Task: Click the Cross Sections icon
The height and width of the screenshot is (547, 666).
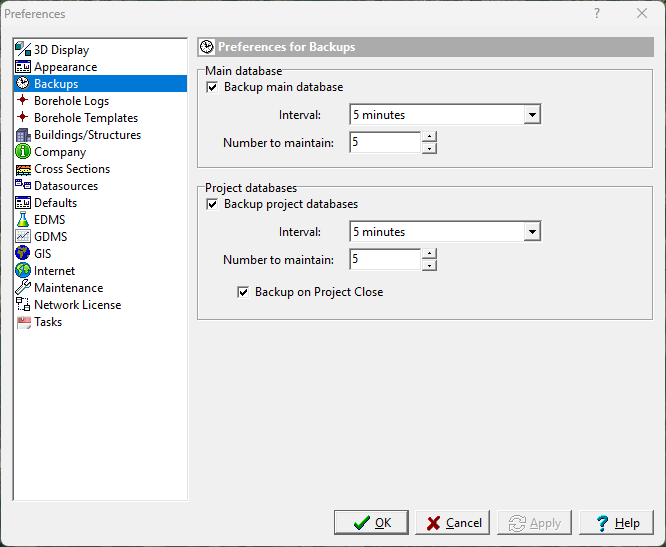Action: [x=23, y=169]
